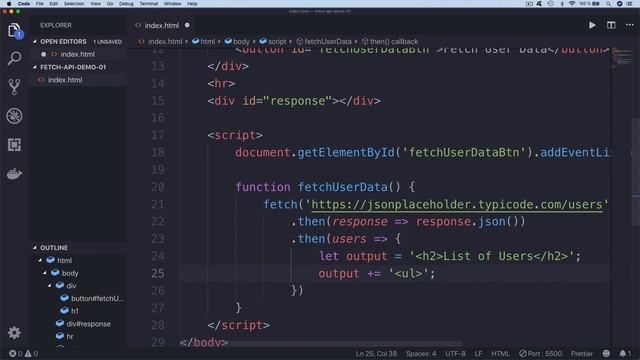This screenshot has width=640, height=360.
Task: Select the unsaved dot on index.html tab
Action: [x=187, y=25]
